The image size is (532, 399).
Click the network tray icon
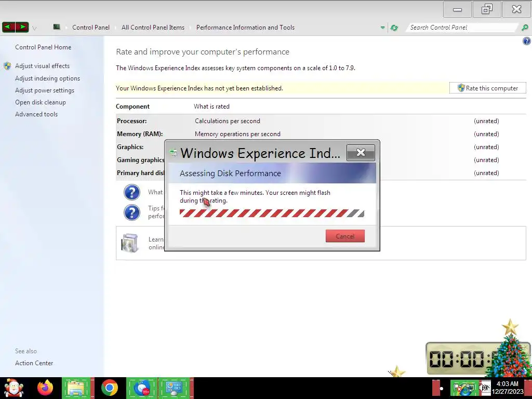point(470,389)
